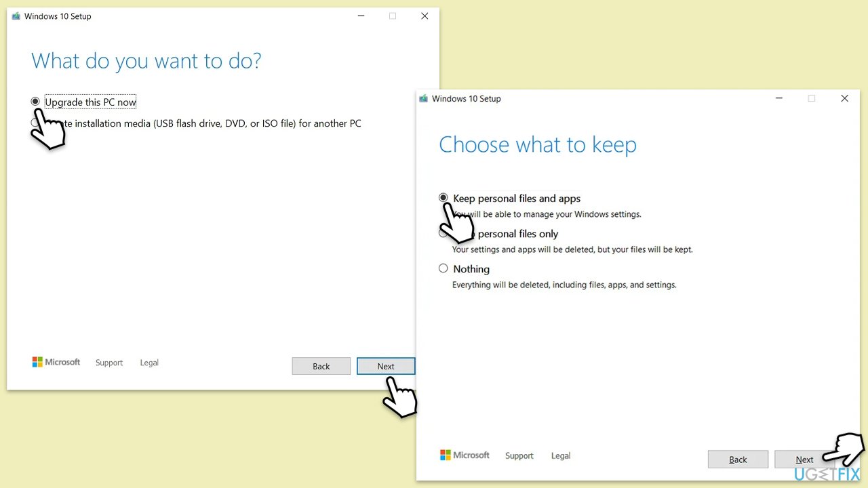Image resolution: width=868 pixels, height=488 pixels.
Task: Open Support link in the left setup window
Action: tap(109, 363)
